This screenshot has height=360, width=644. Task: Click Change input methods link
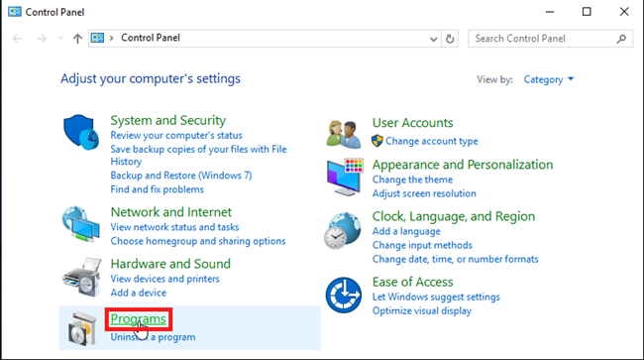pos(422,245)
